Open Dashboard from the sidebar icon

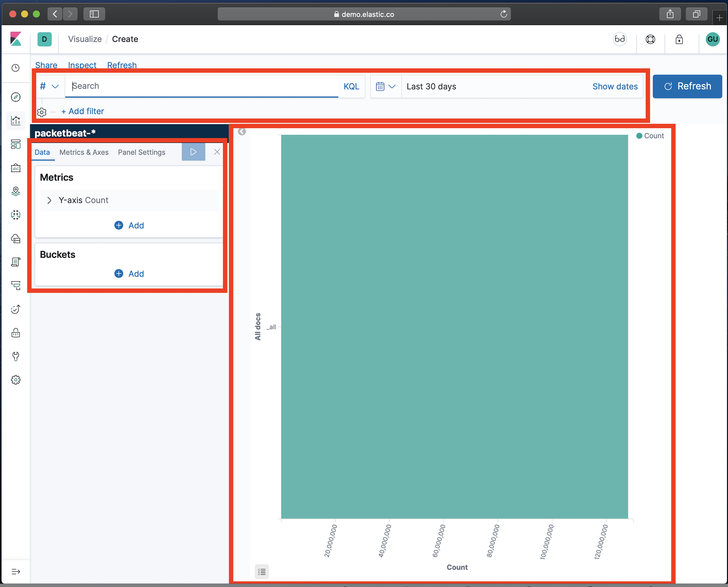pyautogui.click(x=16, y=144)
